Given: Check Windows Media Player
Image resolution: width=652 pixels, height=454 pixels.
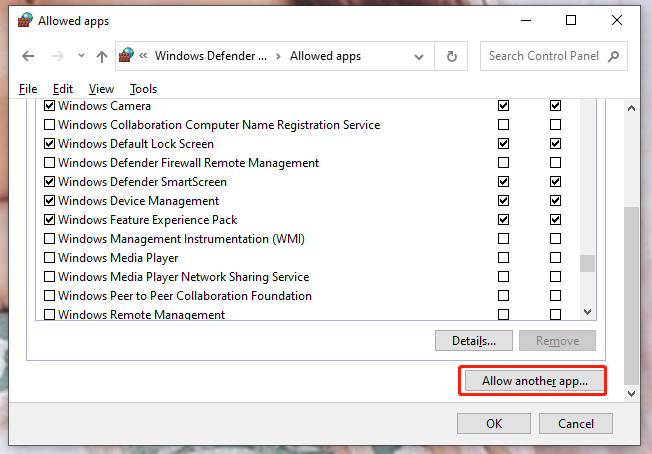Looking at the screenshot, I should [49, 258].
